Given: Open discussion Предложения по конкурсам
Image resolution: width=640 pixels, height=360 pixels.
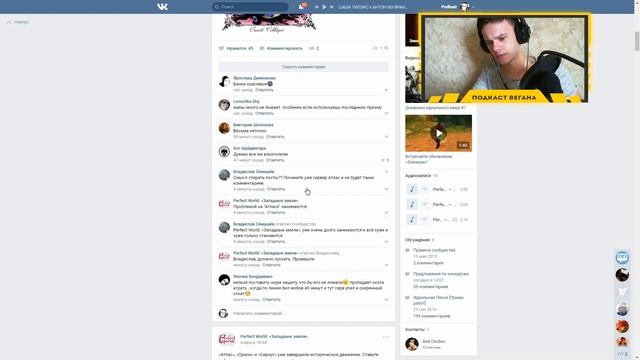Looking at the screenshot, I should click(x=441, y=274).
